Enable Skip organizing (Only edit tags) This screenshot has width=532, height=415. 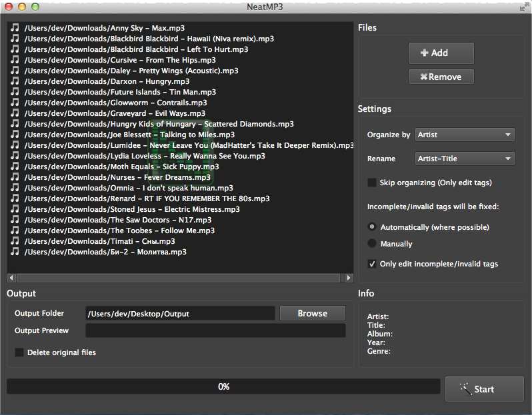click(x=372, y=183)
